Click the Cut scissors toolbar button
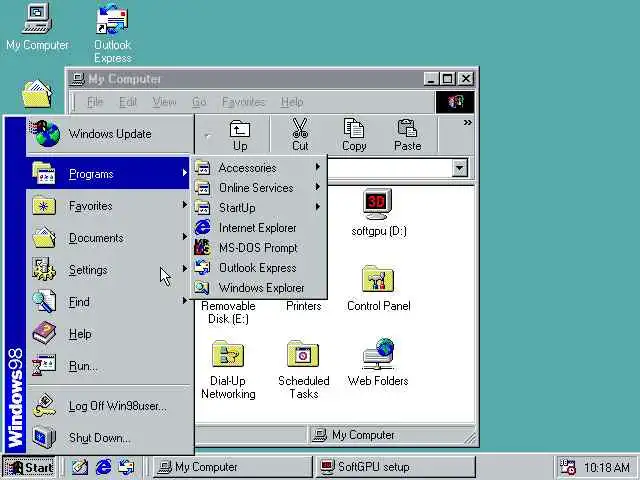The image size is (640, 480). (300, 135)
